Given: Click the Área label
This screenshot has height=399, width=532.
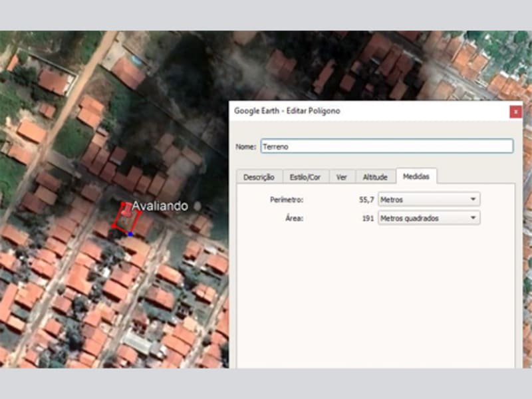Looking at the screenshot, I should tap(294, 219).
